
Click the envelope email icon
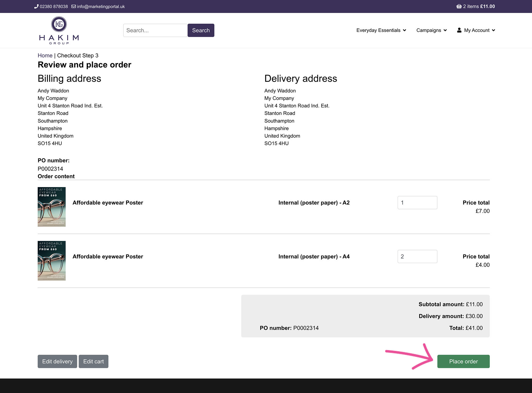click(74, 6)
